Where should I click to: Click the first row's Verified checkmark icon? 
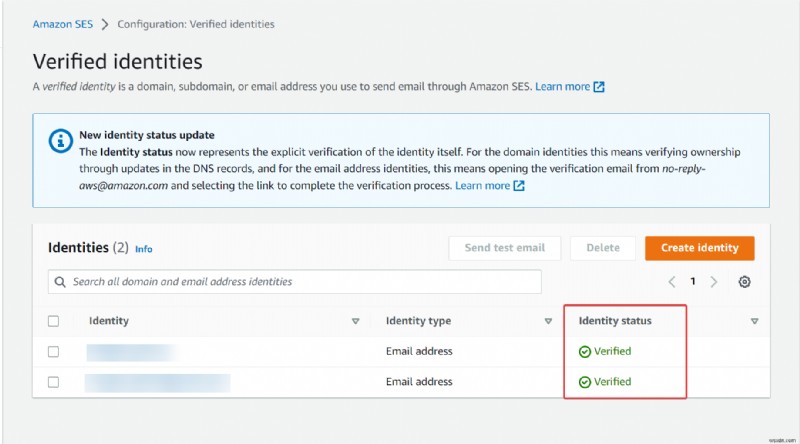(x=585, y=352)
